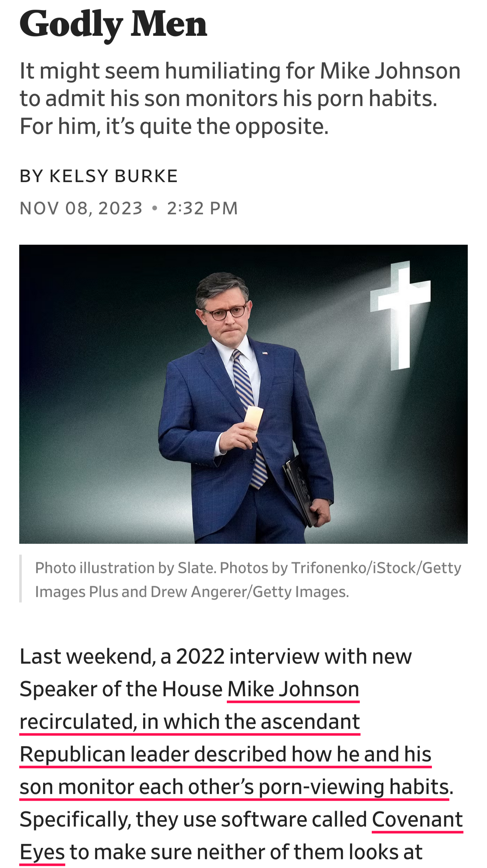Open the "Covenant" link after "software called"

point(417,819)
